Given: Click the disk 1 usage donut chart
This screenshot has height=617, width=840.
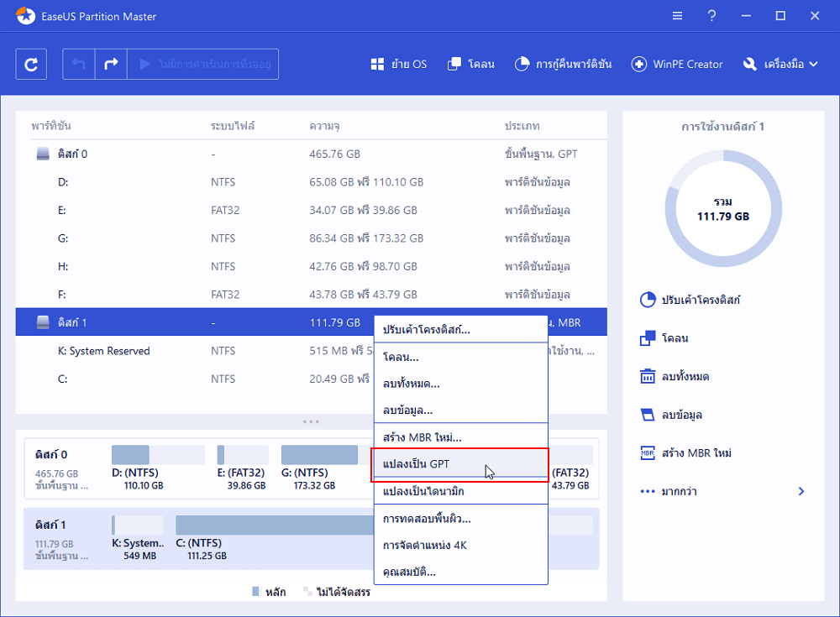Looking at the screenshot, I should coord(722,208).
